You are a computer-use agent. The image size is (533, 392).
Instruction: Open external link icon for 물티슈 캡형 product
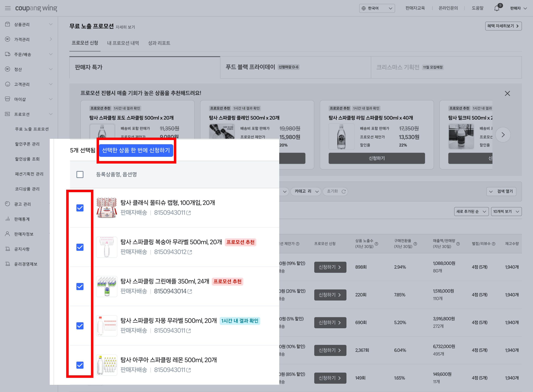pos(189,213)
